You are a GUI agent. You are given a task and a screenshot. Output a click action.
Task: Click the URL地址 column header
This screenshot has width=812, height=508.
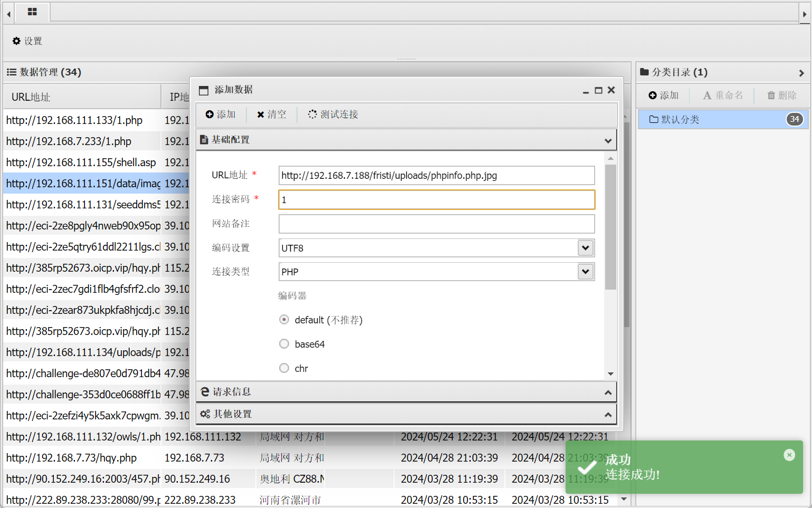click(x=82, y=97)
